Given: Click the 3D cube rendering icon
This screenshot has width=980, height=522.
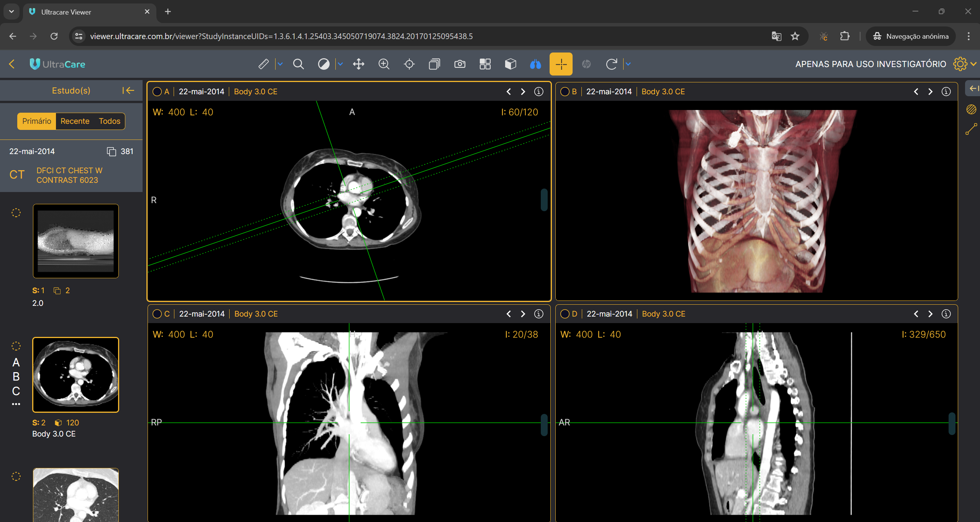Looking at the screenshot, I should tap(510, 64).
